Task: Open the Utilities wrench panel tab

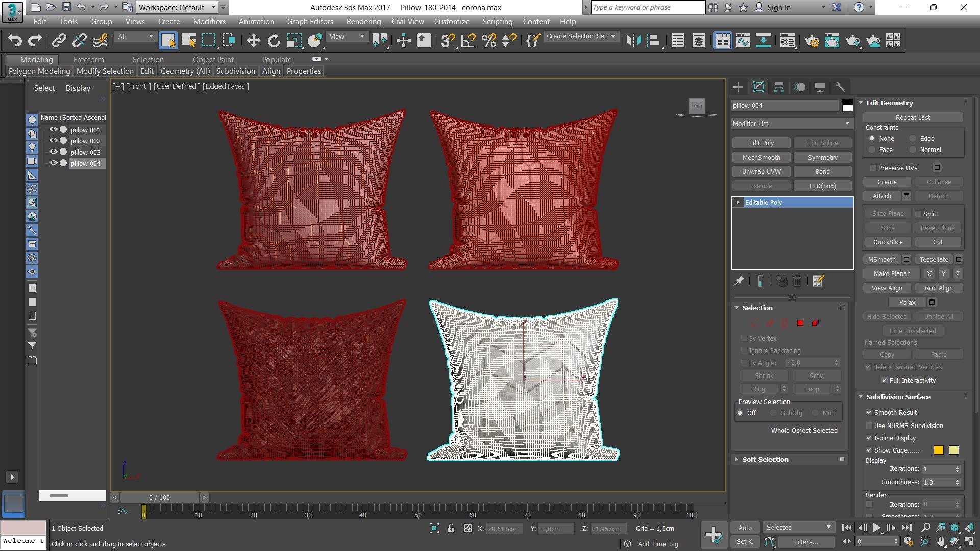Action: click(x=840, y=87)
